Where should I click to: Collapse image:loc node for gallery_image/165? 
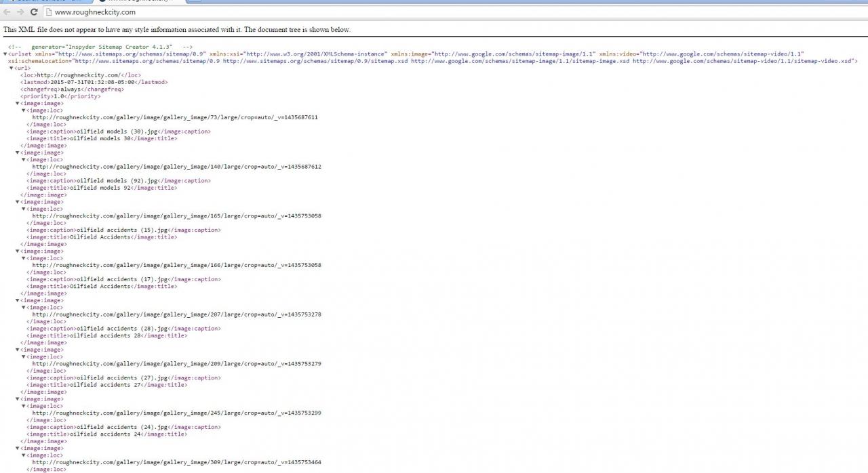click(x=24, y=209)
